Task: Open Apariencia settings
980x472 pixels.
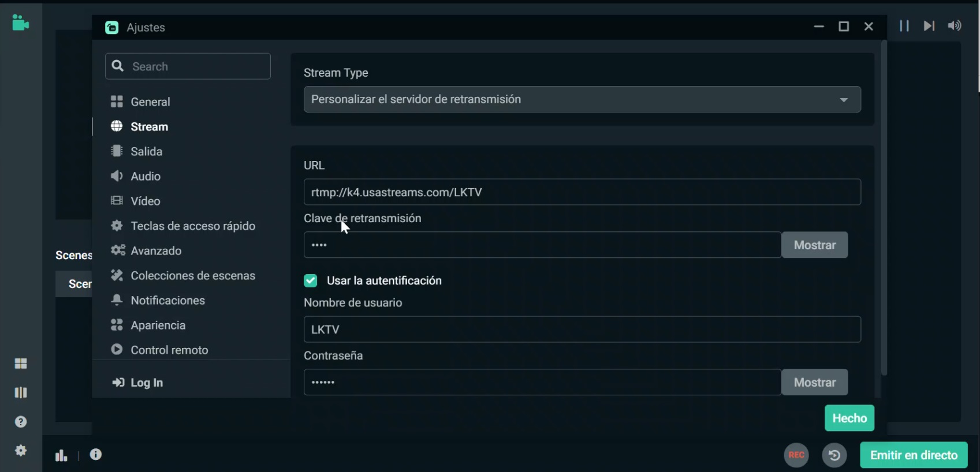Action: click(x=148, y=325)
